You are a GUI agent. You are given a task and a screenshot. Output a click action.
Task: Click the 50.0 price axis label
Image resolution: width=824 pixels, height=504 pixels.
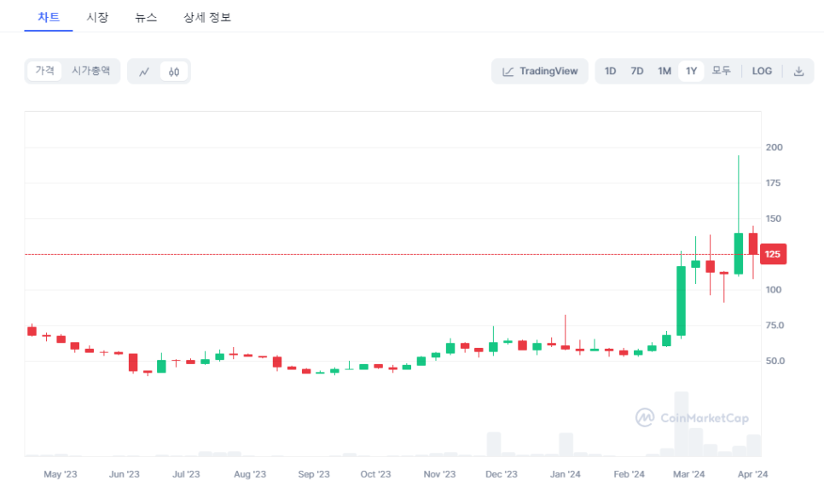click(775, 361)
